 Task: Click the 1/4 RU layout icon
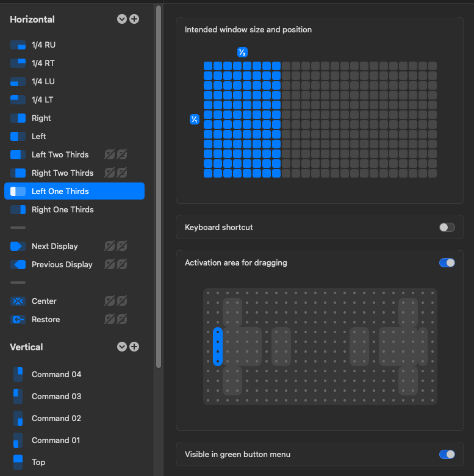coord(18,45)
